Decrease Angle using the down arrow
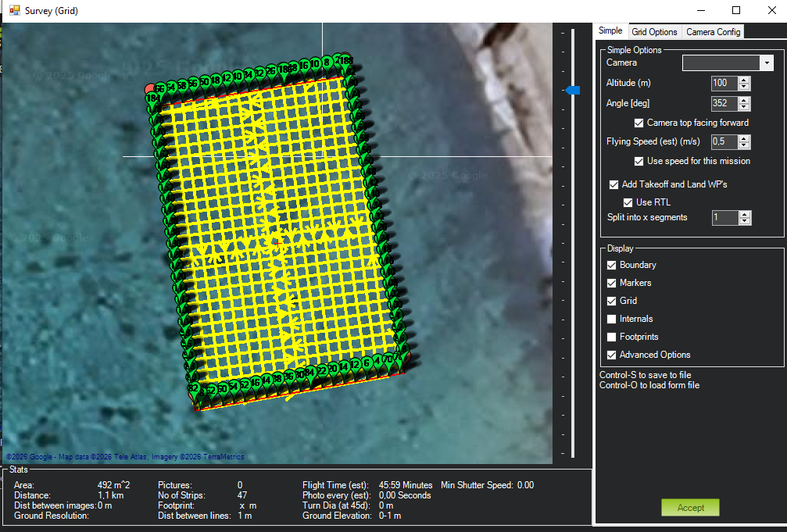787x532 pixels. 744,107
